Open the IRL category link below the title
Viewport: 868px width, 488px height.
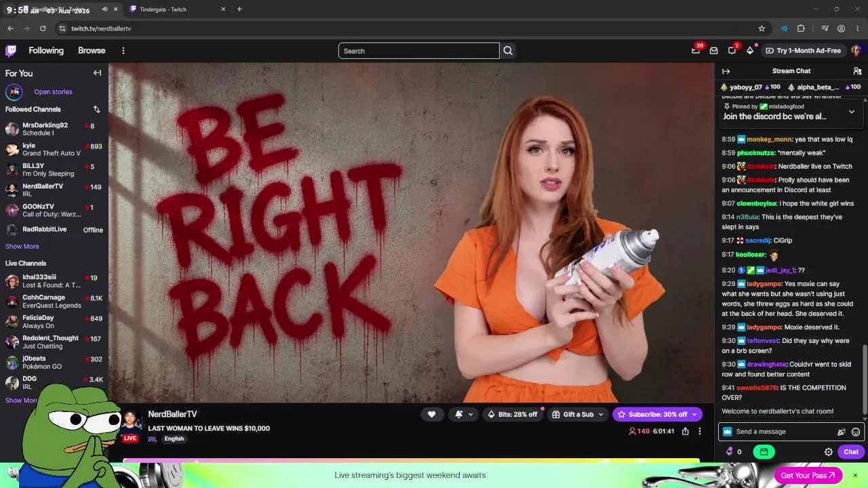(153, 439)
